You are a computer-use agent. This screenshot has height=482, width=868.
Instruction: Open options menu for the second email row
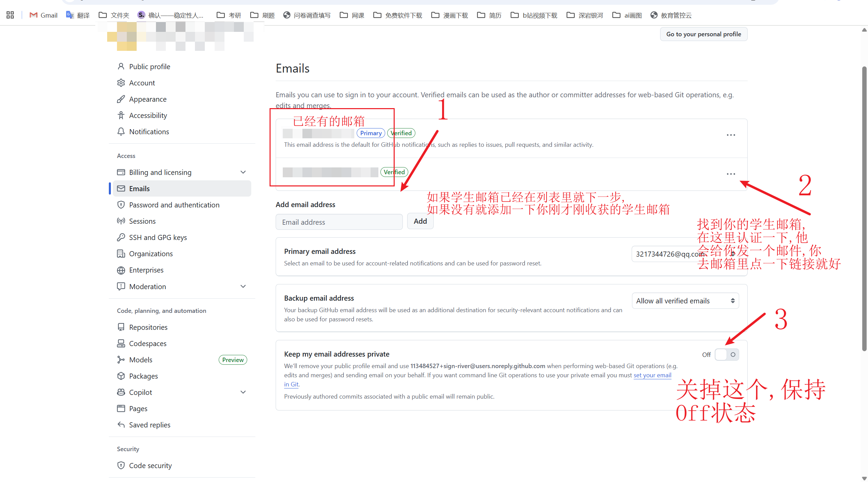[x=731, y=174]
